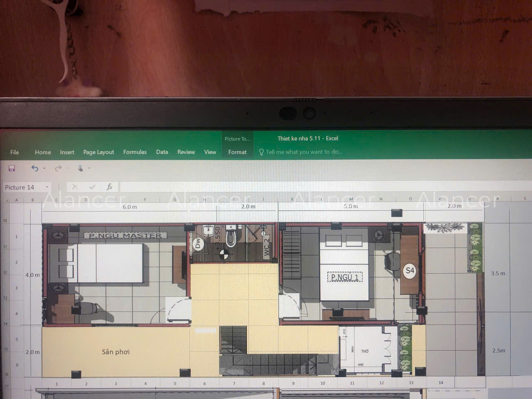Click the S4 circle label in the floor plan

(x=410, y=271)
